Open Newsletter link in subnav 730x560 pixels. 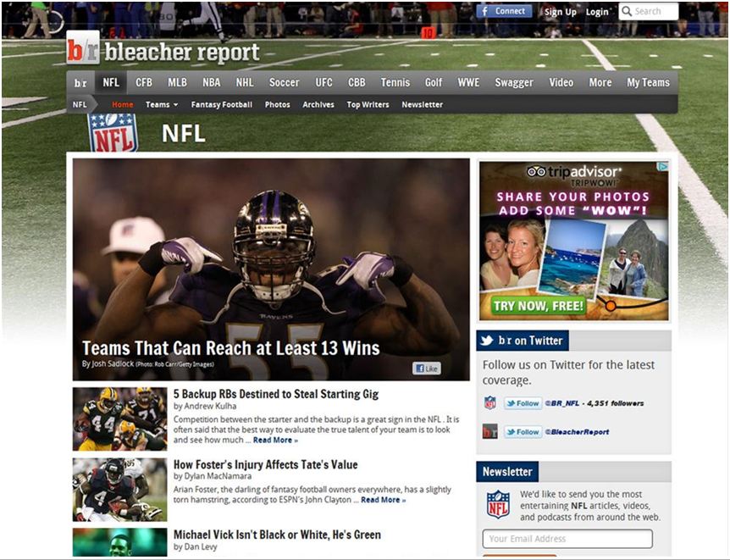pos(423,105)
